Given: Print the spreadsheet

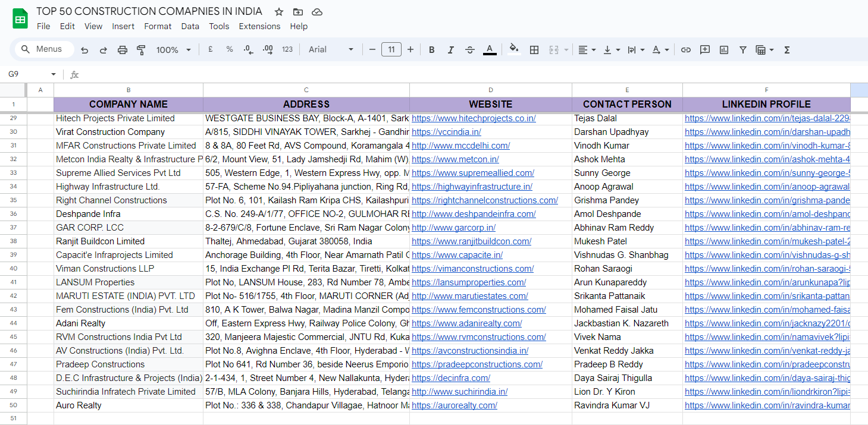Looking at the screenshot, I should pos(123,50).
